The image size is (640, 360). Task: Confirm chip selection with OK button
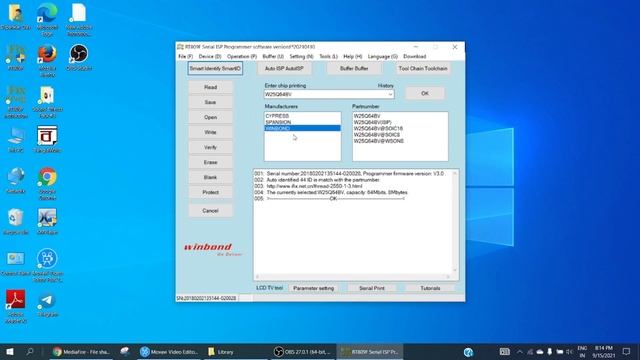425,93
